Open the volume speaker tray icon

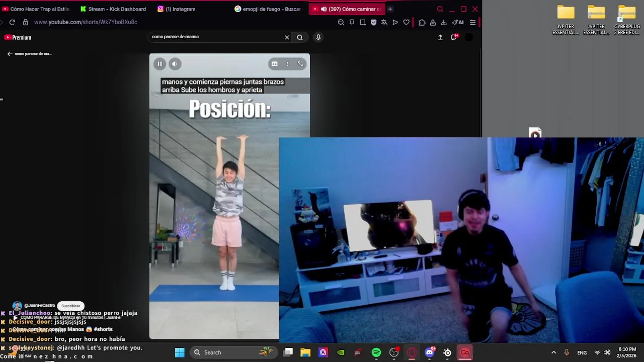coord(607,352)
